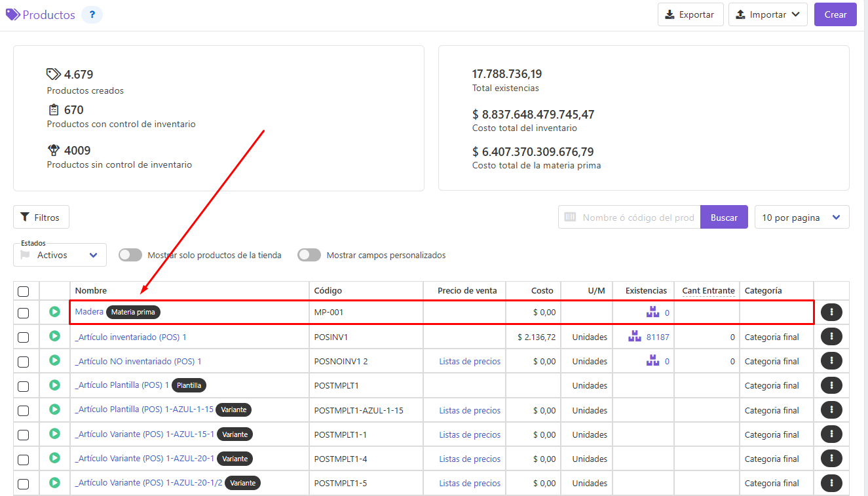868x496 pixels.
Task: Click green status icon of Artículo Plantilla row
Action: 55,385
